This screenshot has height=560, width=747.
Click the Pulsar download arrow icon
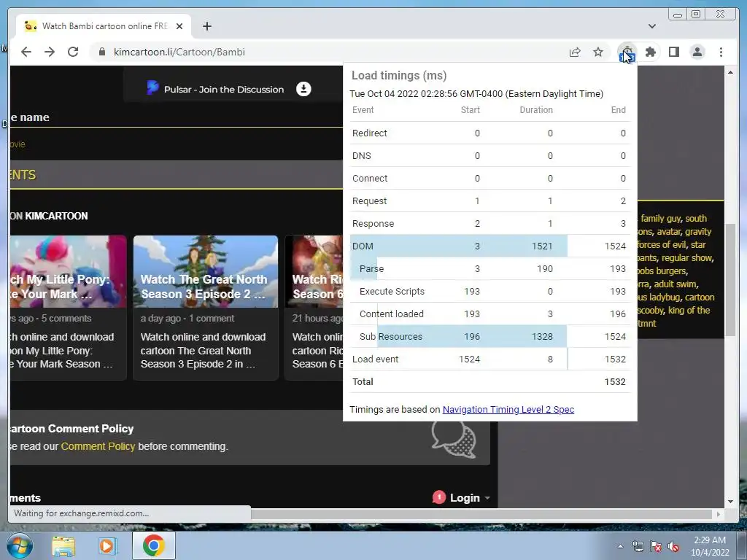click(x=303, y=89)
